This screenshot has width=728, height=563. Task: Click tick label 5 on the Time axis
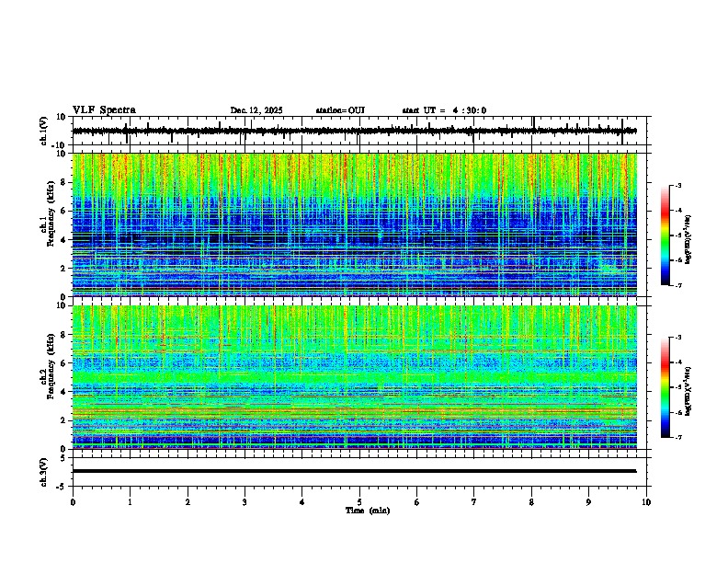point(359,502)
